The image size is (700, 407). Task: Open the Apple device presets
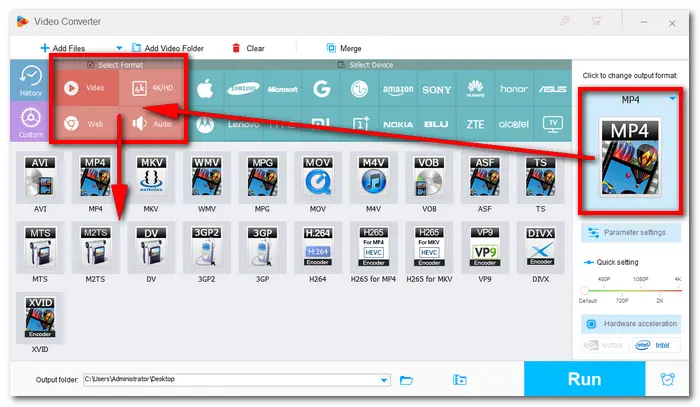[x=205, y=89]
